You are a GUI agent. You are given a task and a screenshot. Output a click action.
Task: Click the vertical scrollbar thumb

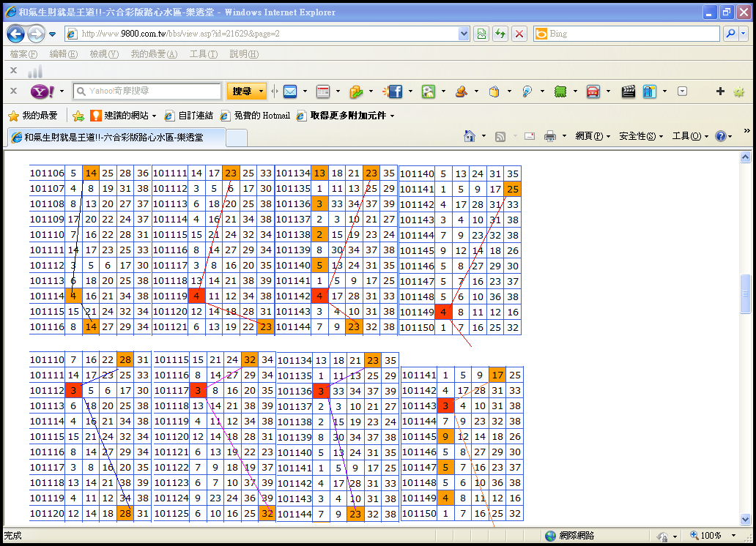746,294
